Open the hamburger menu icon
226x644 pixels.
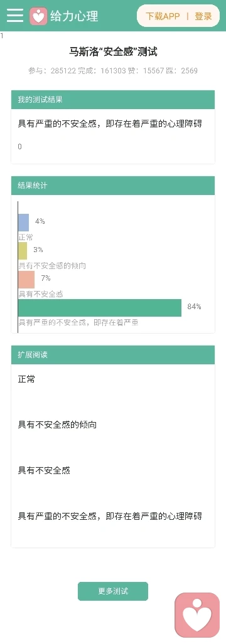coord(15,16)
